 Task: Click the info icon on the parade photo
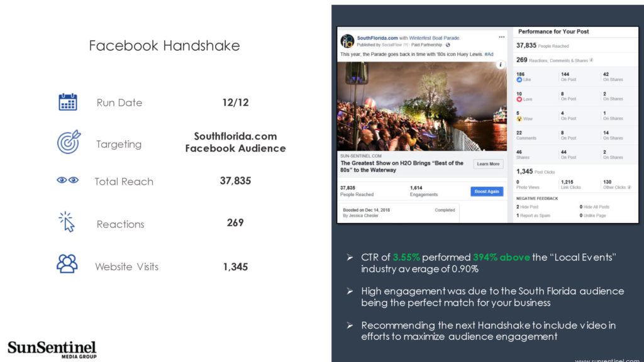click(x=500, y=65)
